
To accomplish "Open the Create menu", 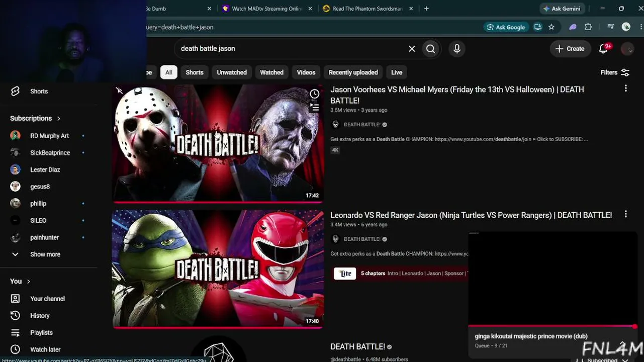I will 570,49.
